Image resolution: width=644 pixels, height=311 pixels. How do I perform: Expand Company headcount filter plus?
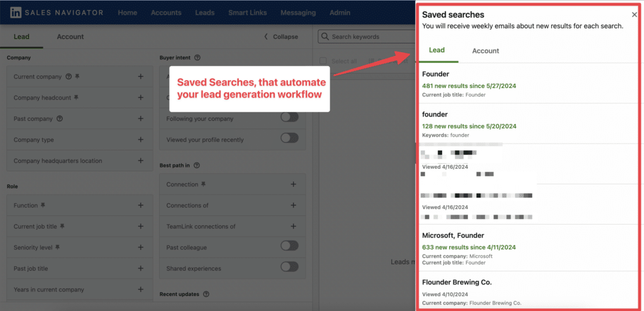(x=140, y=98)
